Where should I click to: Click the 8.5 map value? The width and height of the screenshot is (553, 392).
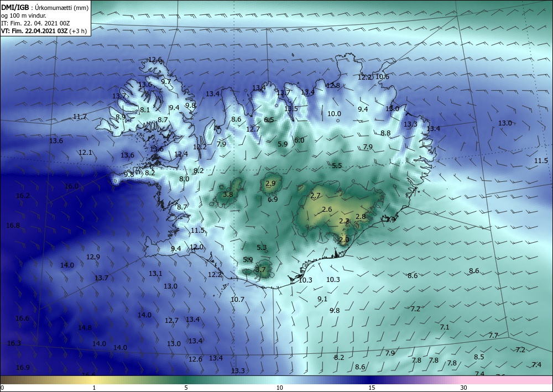pos(479,357)
